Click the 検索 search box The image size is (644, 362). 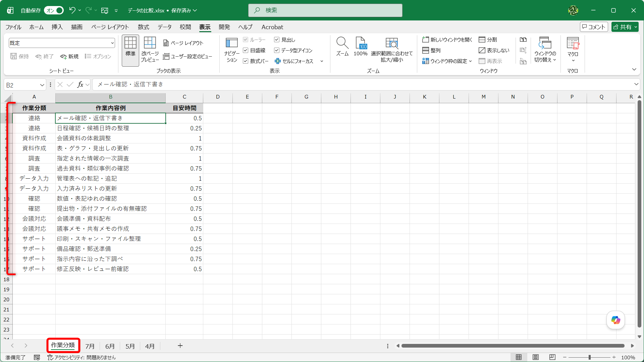tap(325, 10)
